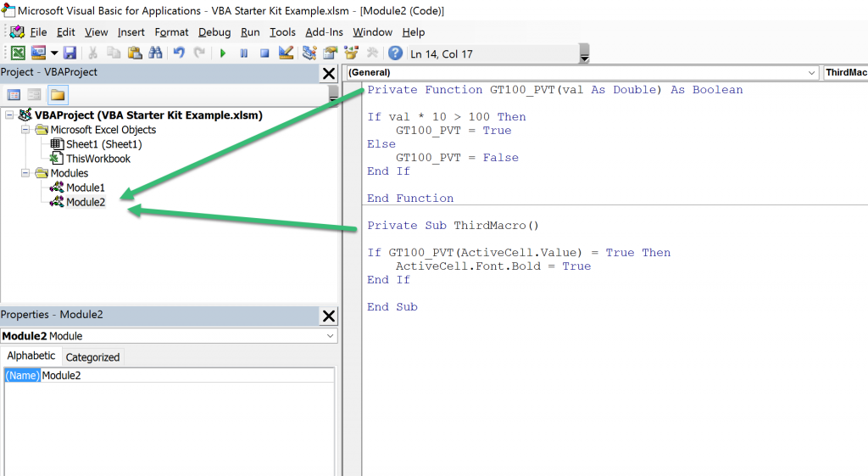868x476 pixels.
Task: Switch to Alphabetic properties tab
Action: [31, 356]
